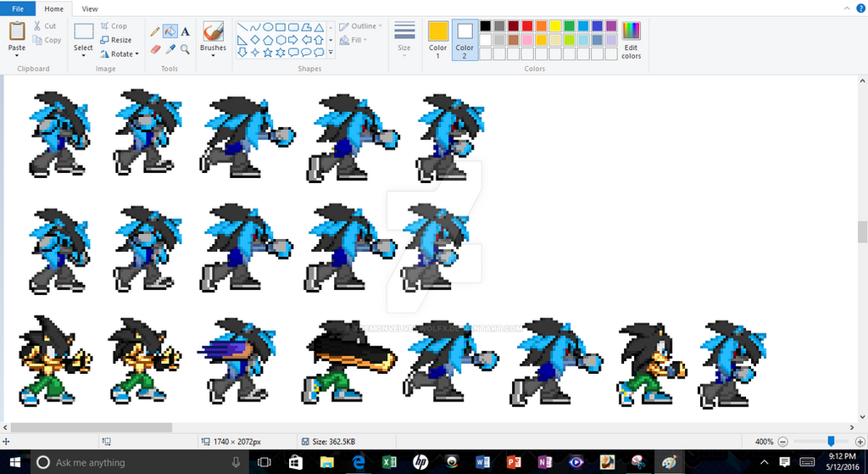The width and height of the screenshot is (868, 474).
Task: Activate Color 2 background selector
Action: [465, 39]
